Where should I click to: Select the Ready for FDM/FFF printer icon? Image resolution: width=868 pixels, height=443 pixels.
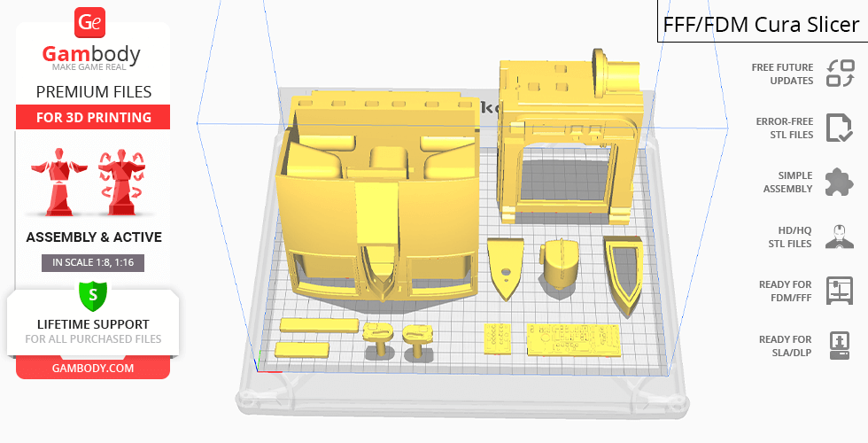[839, 291]
